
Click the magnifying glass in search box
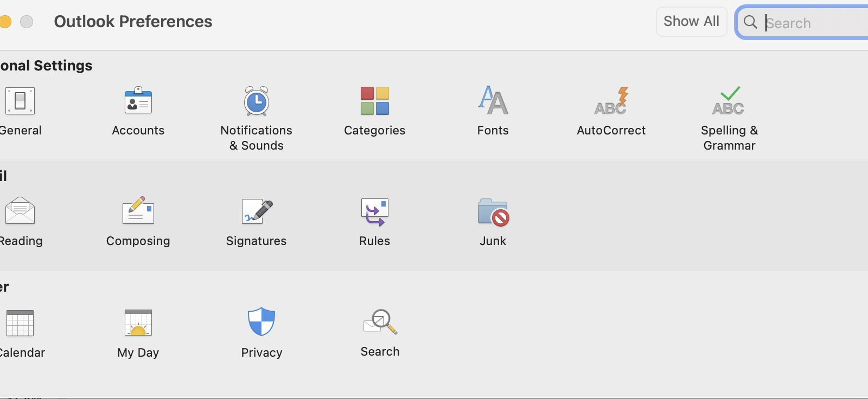[750, 22]
